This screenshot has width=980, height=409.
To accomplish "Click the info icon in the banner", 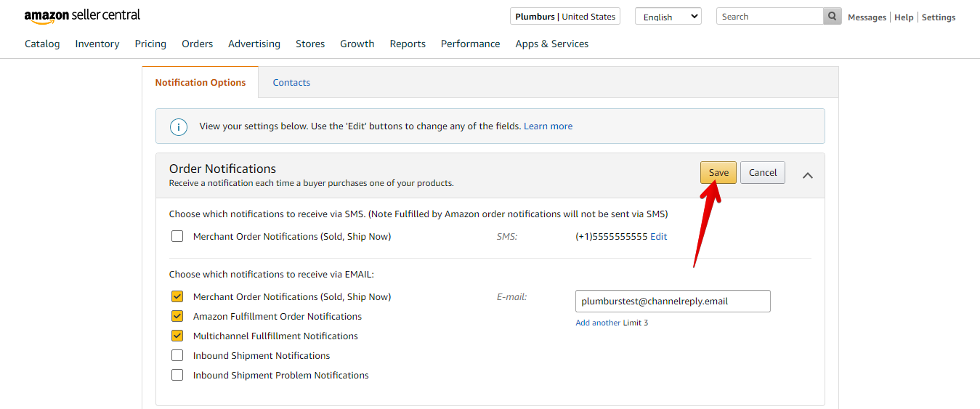I will click(179, 126).
